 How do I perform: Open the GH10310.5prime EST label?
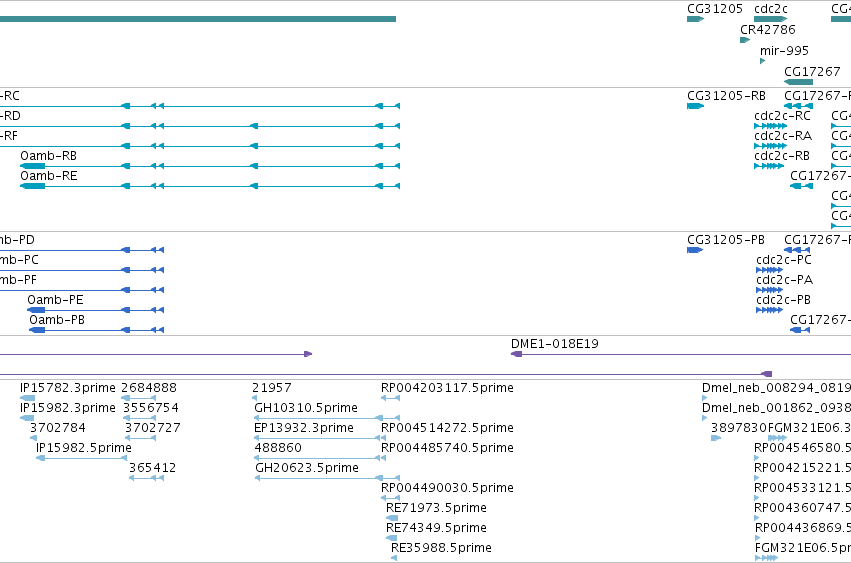[306, 408]
